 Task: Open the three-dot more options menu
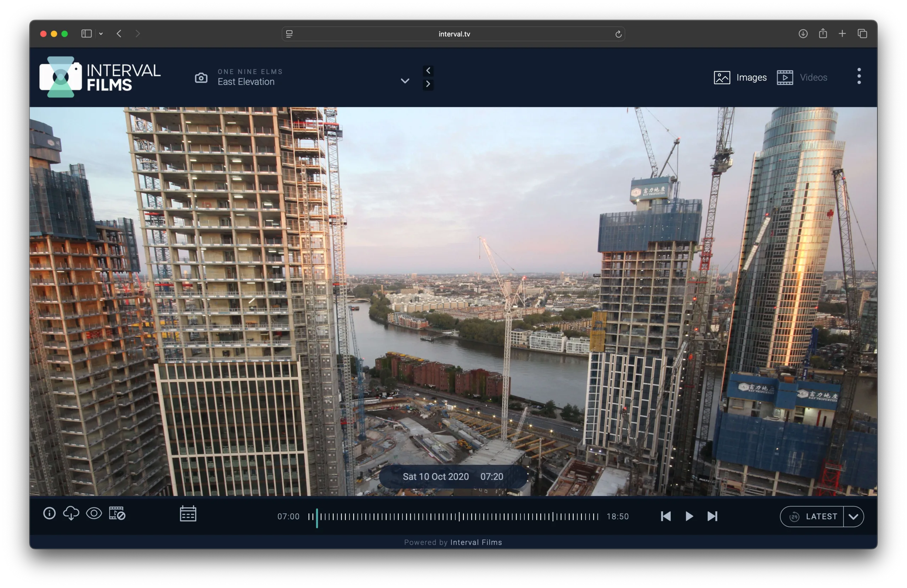click(x=858, y=76)
